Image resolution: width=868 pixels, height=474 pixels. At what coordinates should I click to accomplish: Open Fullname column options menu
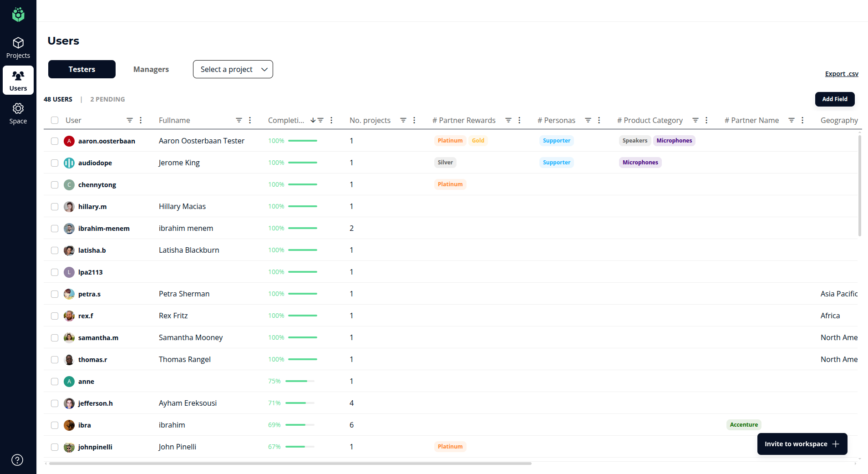point(250,120)
